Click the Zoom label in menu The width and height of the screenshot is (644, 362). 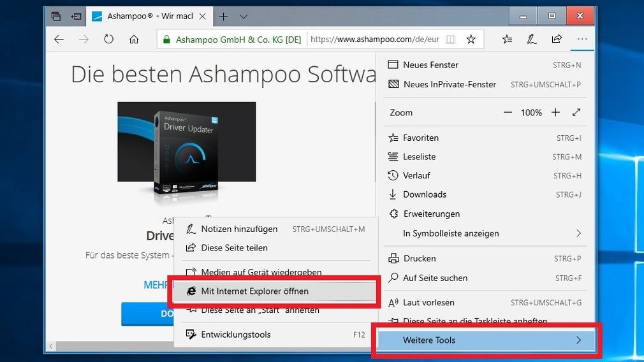(401, 112)
